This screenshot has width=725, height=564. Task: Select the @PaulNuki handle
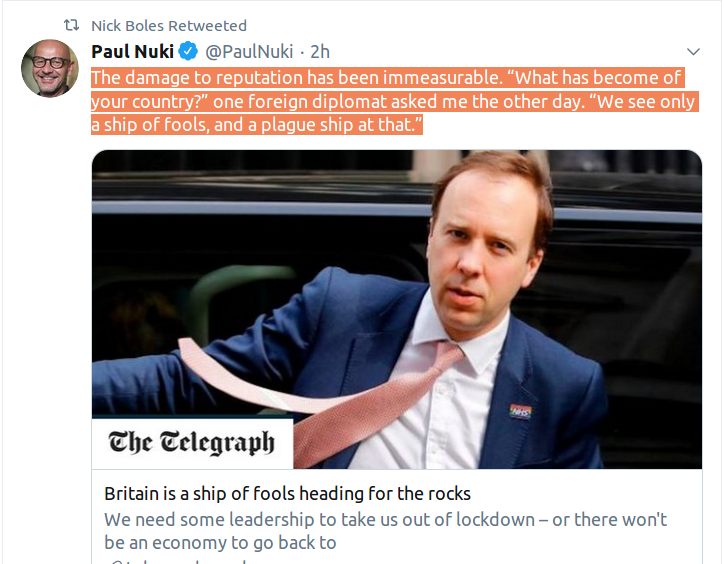[x=252, y=51]
